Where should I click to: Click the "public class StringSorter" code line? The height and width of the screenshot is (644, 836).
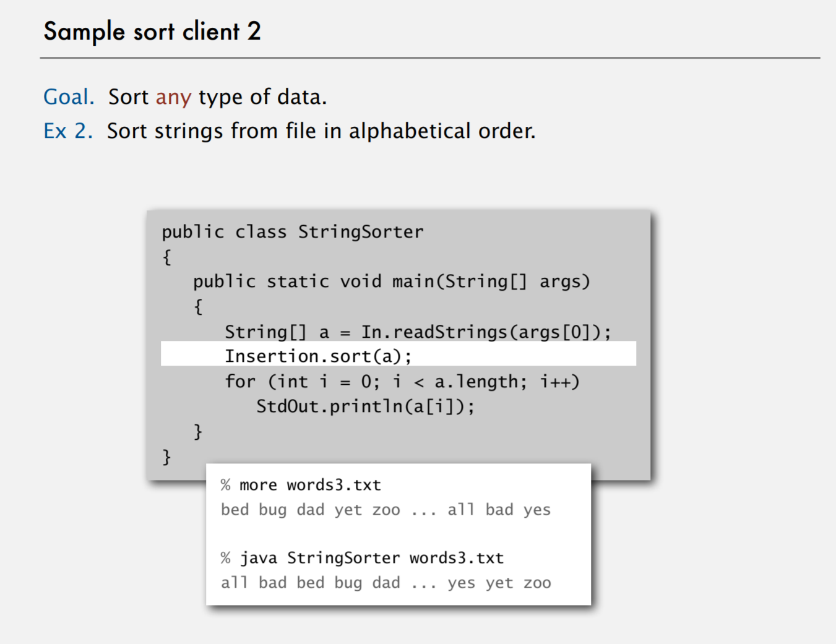293,232
